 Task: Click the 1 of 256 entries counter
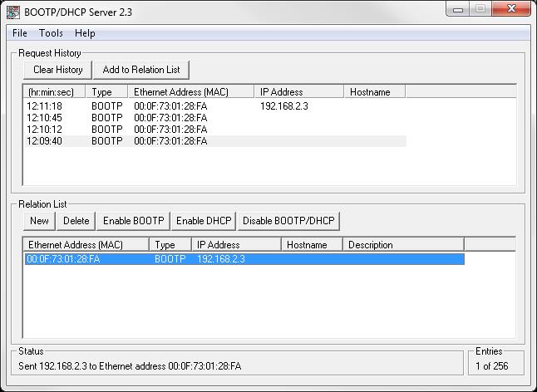pos(492,366)
